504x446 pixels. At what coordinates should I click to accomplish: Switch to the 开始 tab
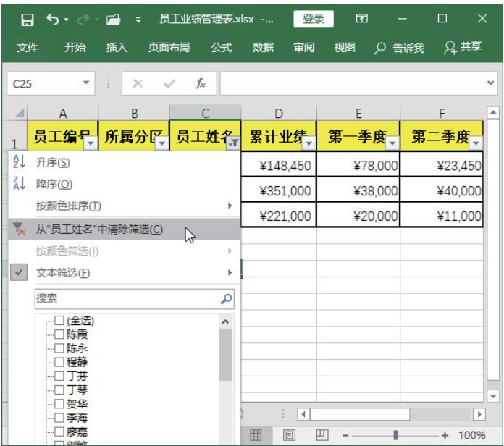pos(75,48)
